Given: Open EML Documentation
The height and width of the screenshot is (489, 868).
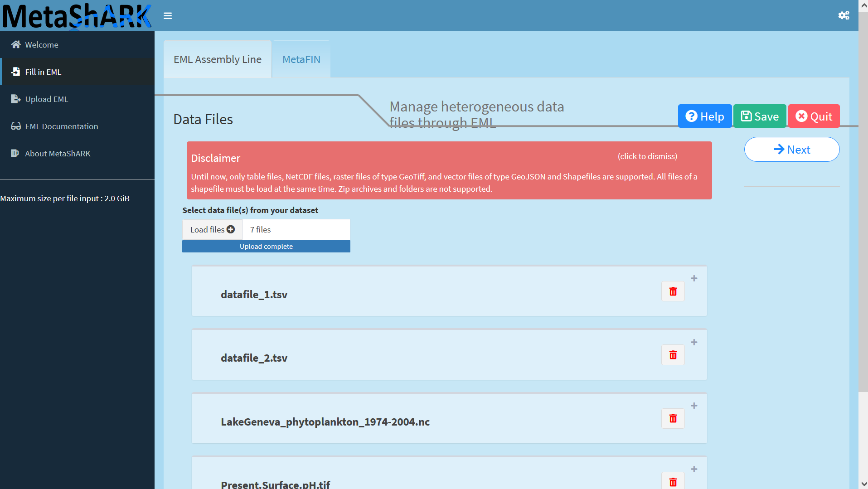Looking at the screenshot, I should point(77,126).
